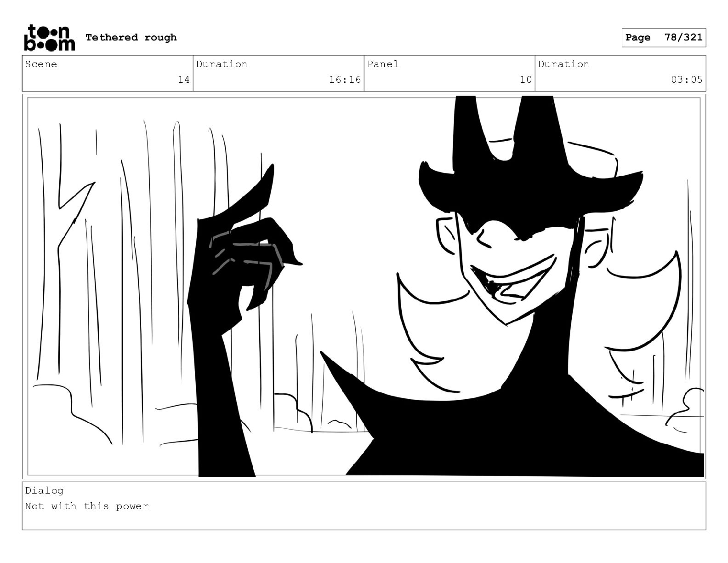Viewport: 728px width, 563px height.
Task: Select the 'Tethered rough' project title
Action: click(131, 37)
